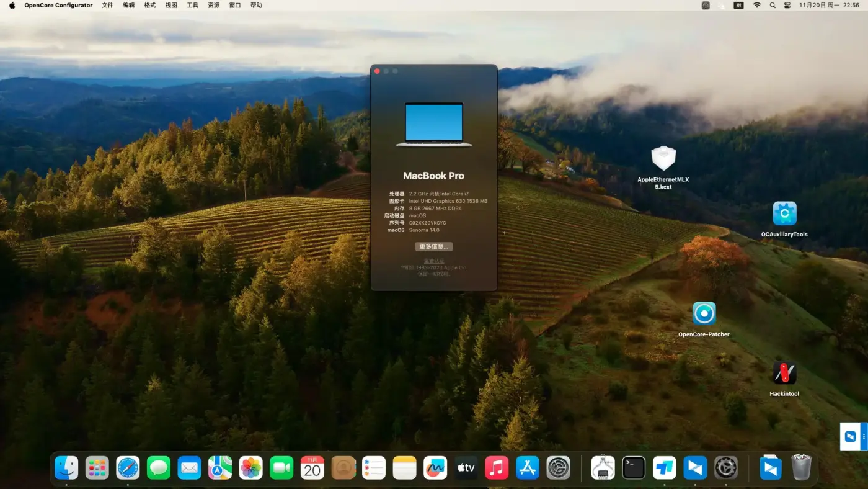Screen dimensions: 868x489
Task: Open the Wi-Fi status menu
Action: click(x=756, y=5)
